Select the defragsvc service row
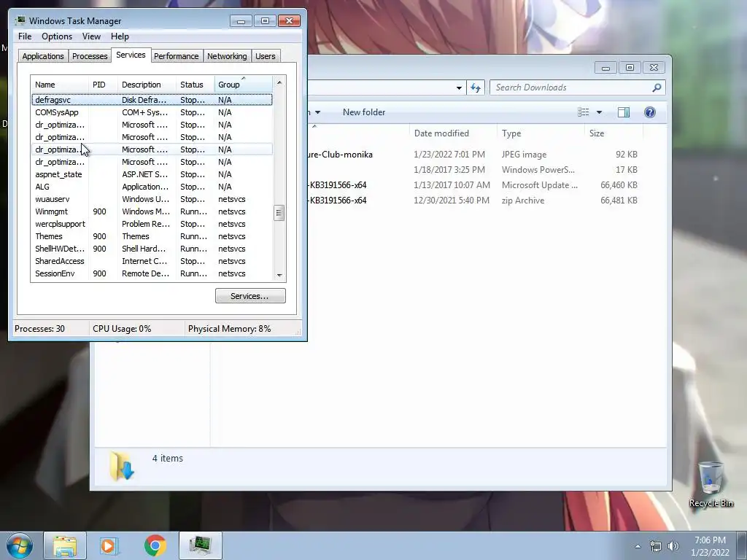The image size is (747, 560). (152, 100)
